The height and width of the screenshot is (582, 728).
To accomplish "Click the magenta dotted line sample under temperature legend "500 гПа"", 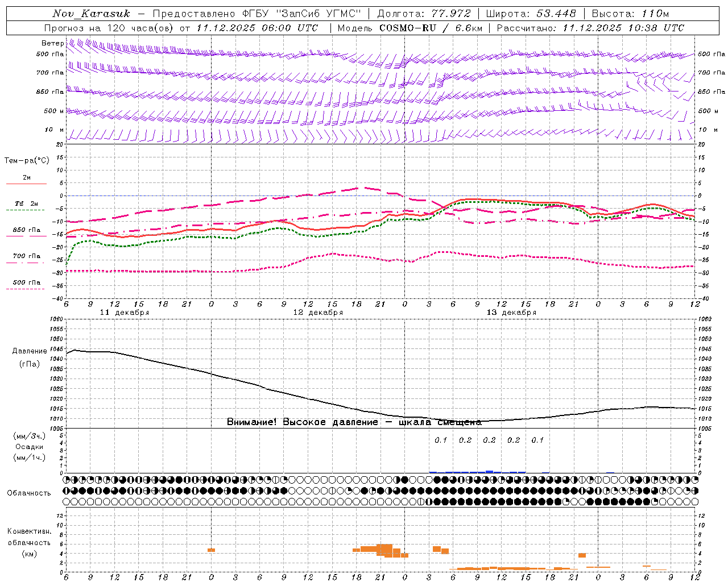I will (x=25, y=289).
